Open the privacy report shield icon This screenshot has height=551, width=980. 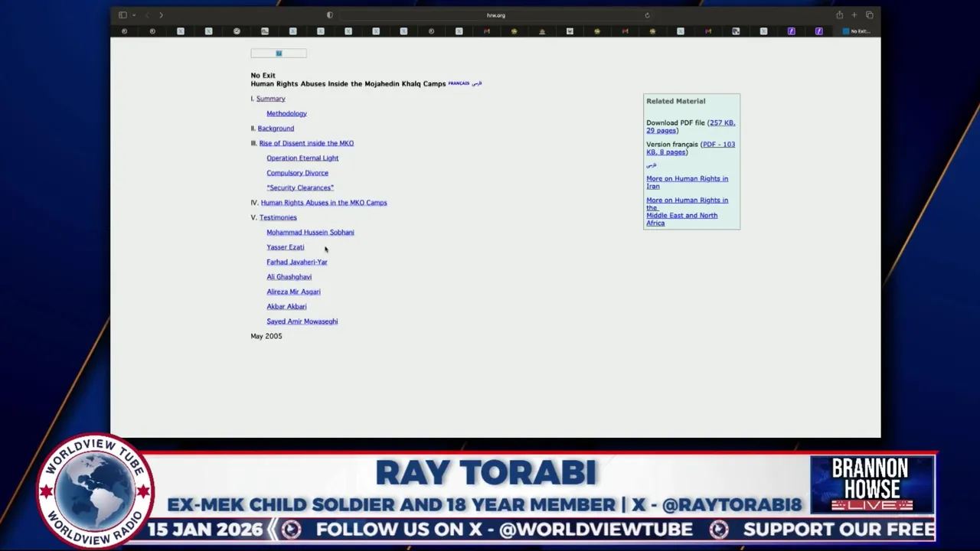click(x=330, y=15)
